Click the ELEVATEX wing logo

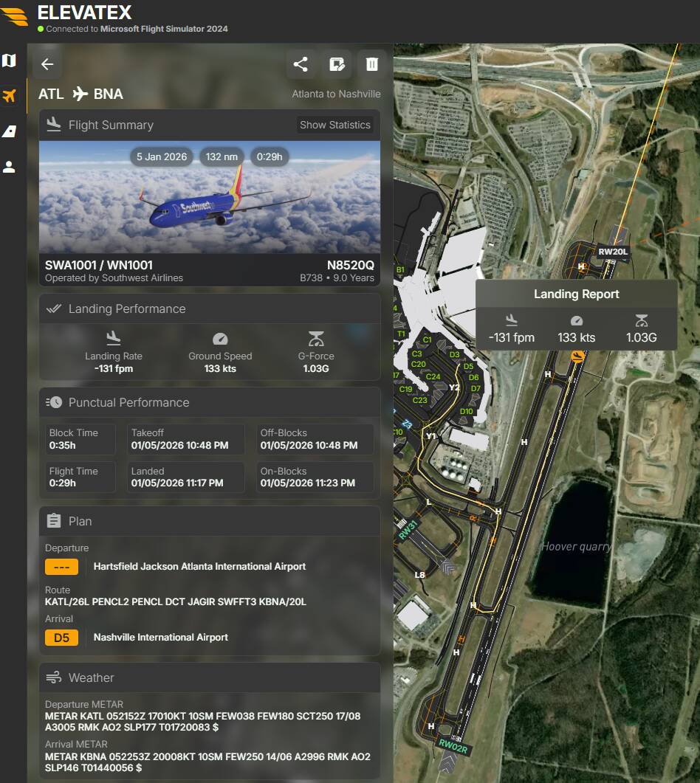coord(15,16)
